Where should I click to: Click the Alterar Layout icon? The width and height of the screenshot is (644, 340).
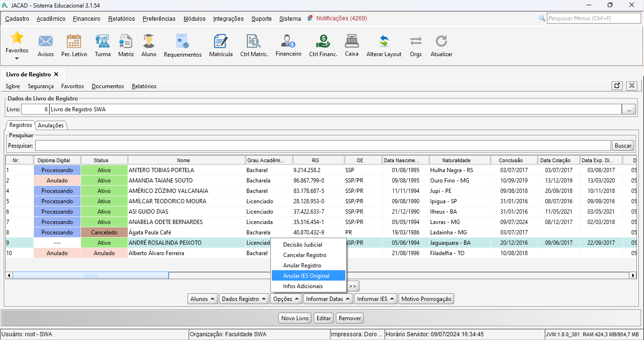(x=384, y=41)
